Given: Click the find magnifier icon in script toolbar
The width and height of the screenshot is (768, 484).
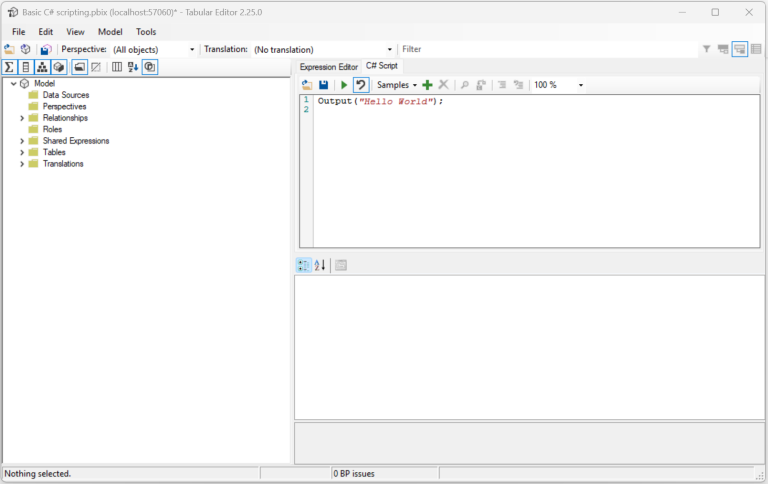Looking at the screenshot, I should (x=465, y=85).
